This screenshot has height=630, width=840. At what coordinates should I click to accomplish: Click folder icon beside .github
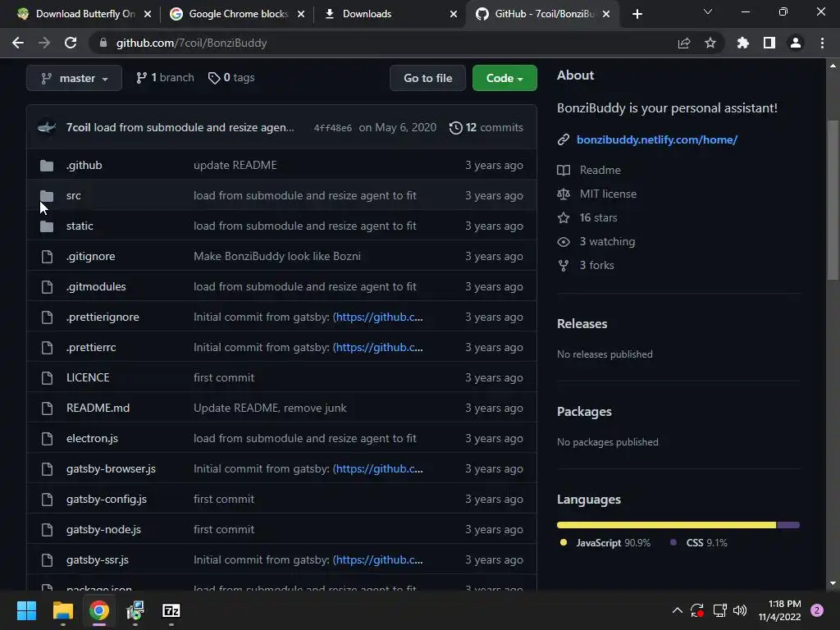[47, 166]
